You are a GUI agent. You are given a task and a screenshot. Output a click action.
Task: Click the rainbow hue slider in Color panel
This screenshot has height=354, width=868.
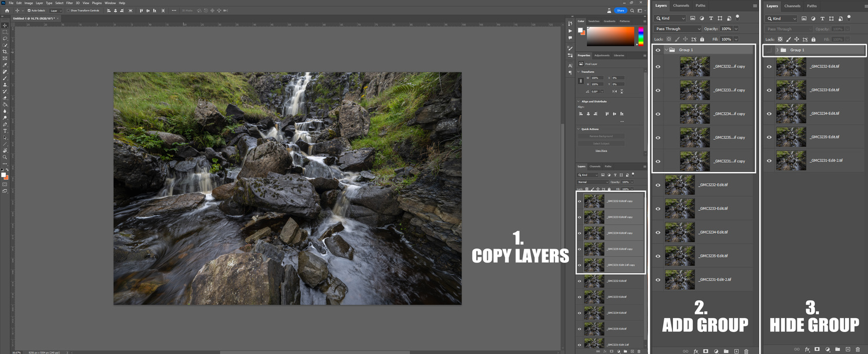tap(641, 37)
